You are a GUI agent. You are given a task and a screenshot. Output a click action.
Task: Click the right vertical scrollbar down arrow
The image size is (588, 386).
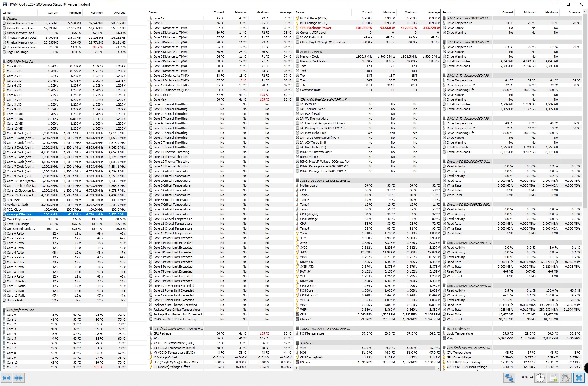pos(585,368)
